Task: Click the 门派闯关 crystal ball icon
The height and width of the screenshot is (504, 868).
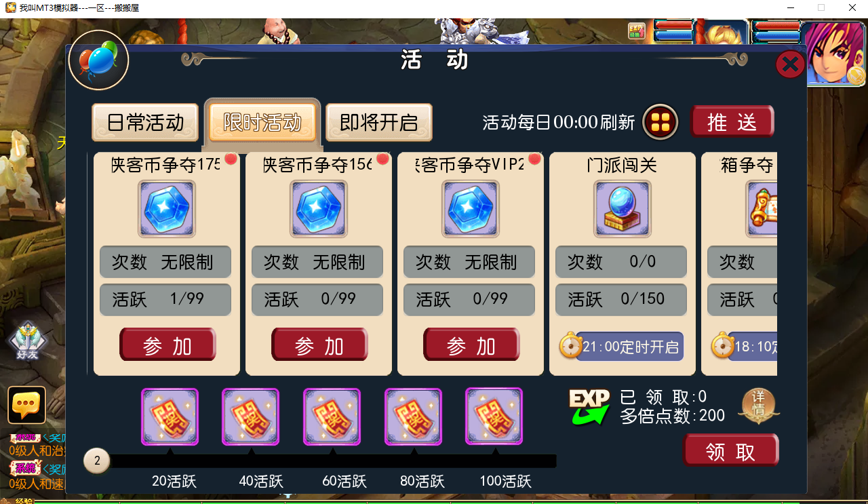Action: [x=622, y=209]
